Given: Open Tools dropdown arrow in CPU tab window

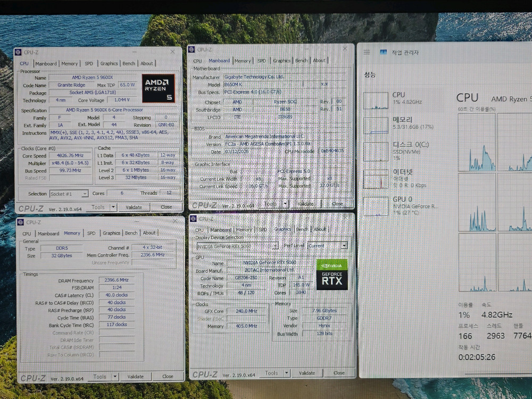Looking at the screenshot, I should [x=113, y=207].
